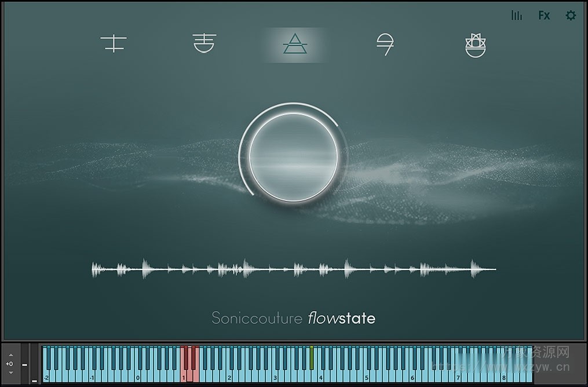Select the lotus crown element symbol
The image size is (588, 387).
tap(475, 43)
